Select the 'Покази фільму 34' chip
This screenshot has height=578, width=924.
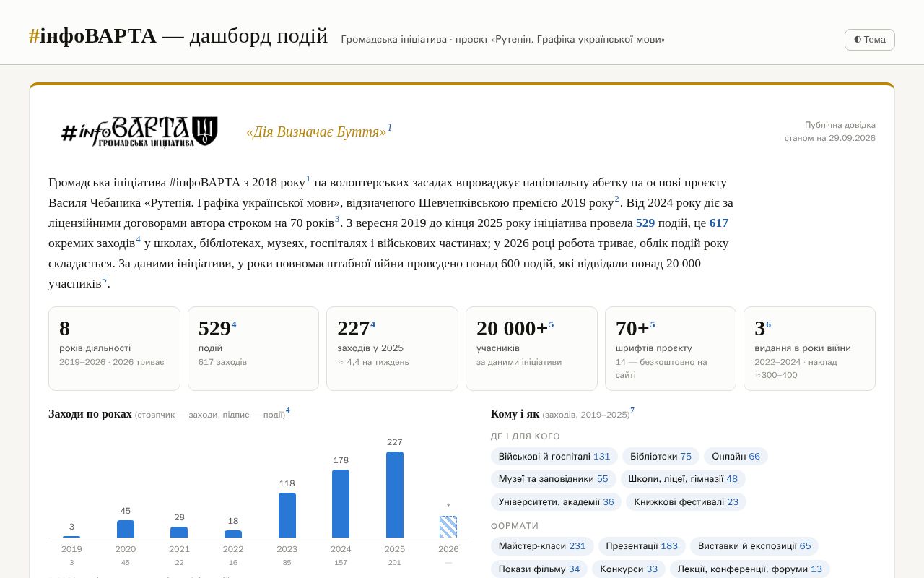tap(539, 569)
